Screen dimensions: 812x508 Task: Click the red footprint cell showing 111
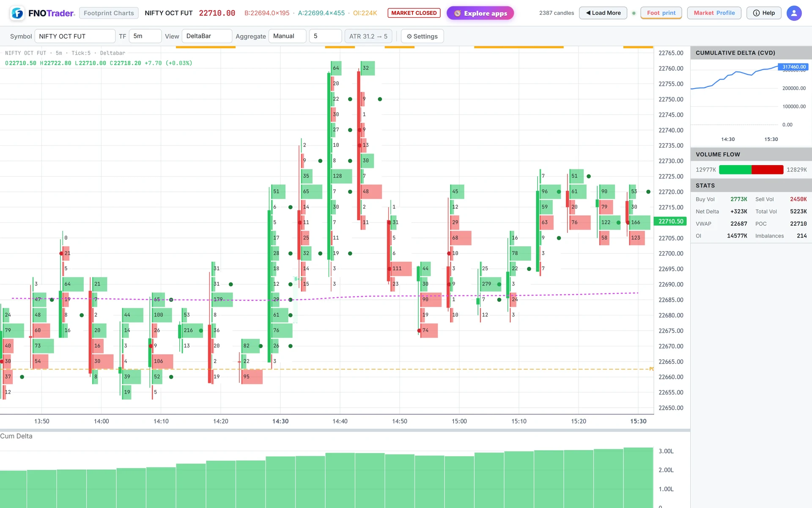point(400,268)
